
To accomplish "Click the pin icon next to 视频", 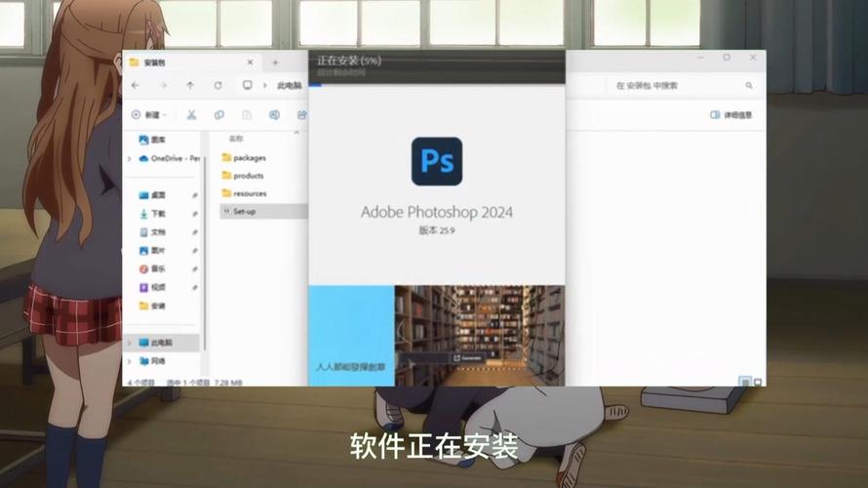I will coord(195,288).
